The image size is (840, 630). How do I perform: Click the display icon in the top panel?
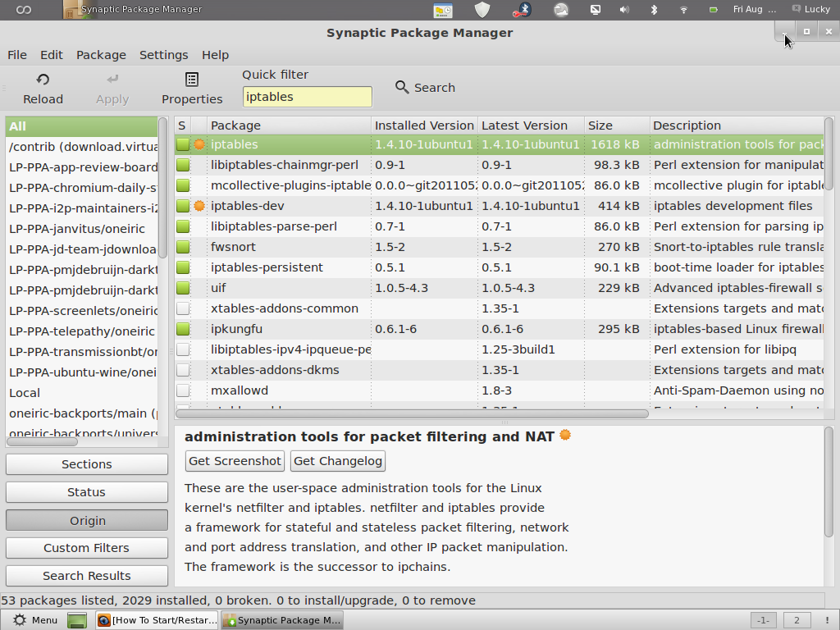(x=596, y=10)
